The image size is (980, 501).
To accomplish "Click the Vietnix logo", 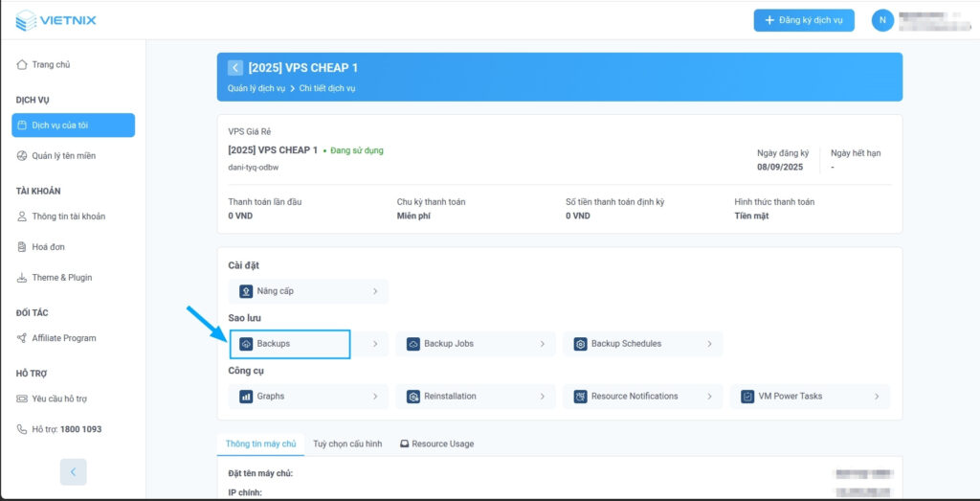I will tap(56, 20).
